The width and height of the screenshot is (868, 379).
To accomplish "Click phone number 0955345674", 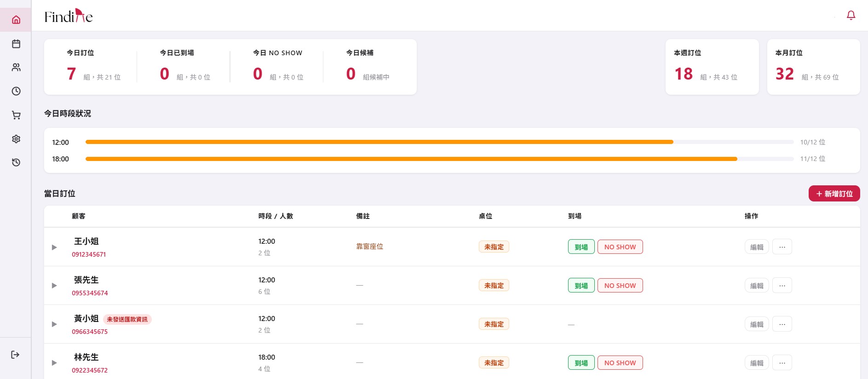I will coord(90,293).
